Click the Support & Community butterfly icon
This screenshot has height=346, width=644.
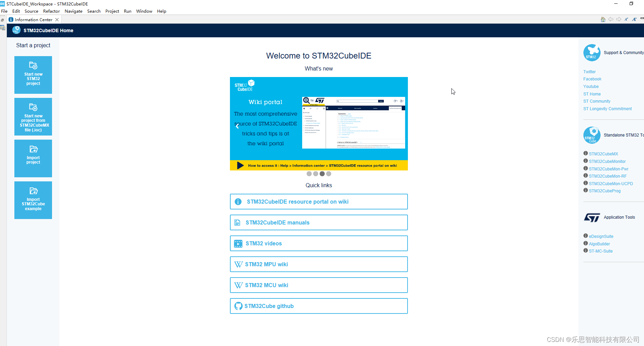(592, 53)
